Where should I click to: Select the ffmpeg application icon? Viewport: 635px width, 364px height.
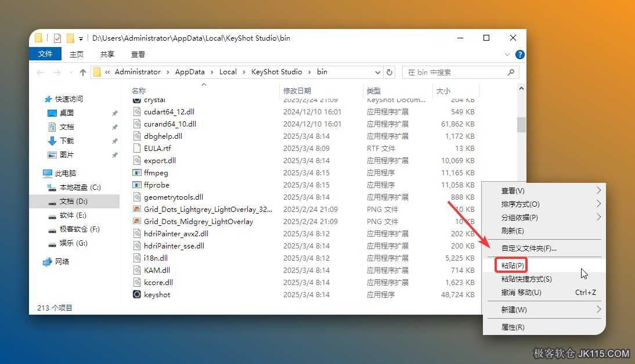point(137,172)
